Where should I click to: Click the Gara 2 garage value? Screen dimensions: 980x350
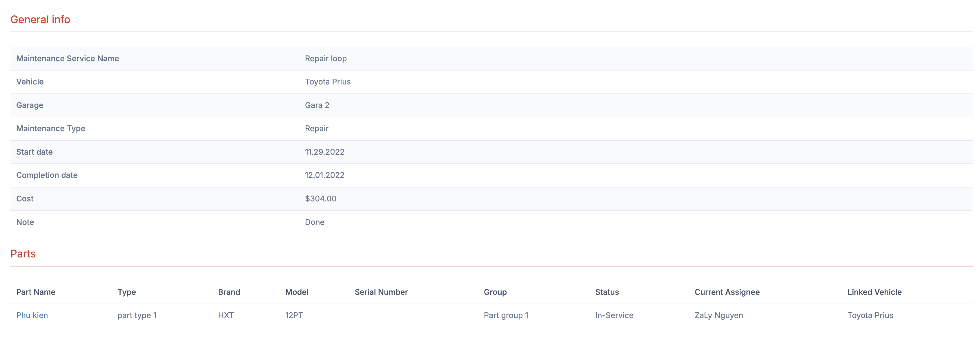pyautogui.click(x=317, y=105)
